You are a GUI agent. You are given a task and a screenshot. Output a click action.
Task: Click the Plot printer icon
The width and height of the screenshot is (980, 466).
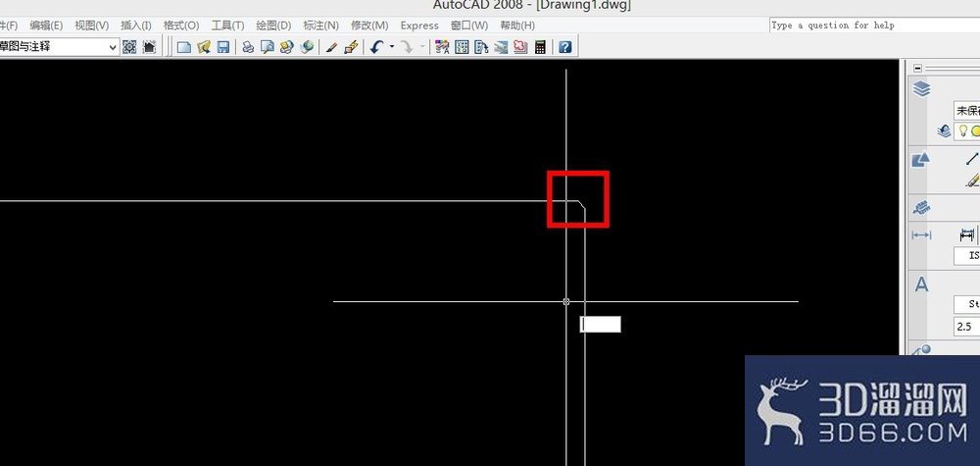tap(248, 47)
